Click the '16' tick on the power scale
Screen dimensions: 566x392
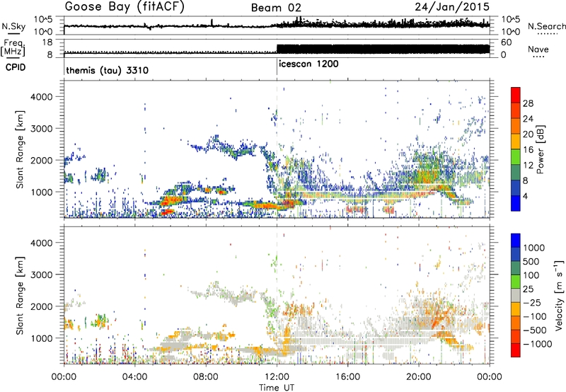pyautogui.click(x=528, y=150)
